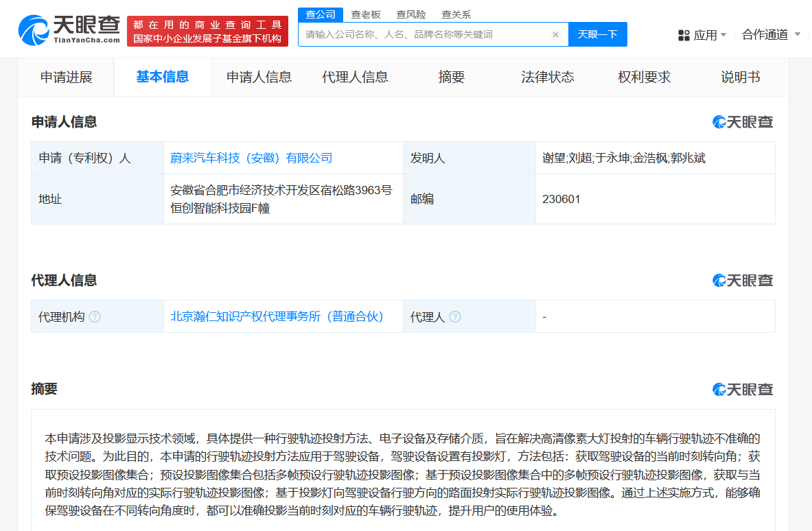The image size is (812, 531).
Task: Click 天眼查 watermark logo in 申请人信息 section
Action: 743,122
